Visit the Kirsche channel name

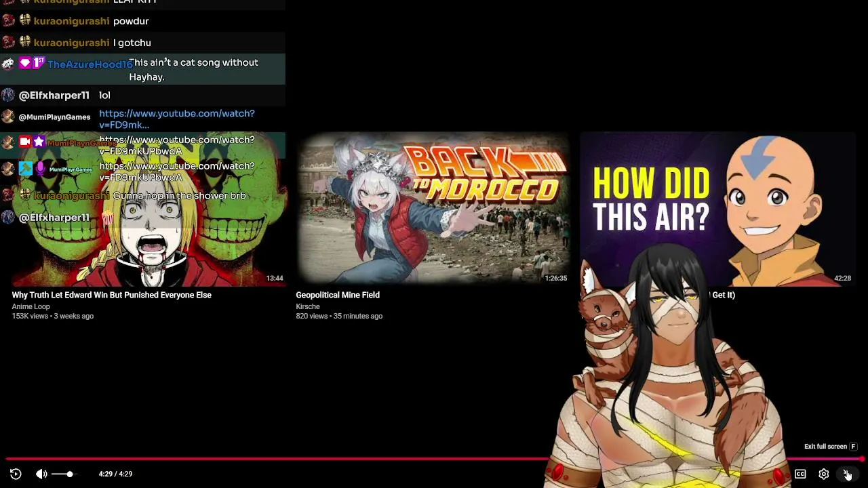[308, 306]
